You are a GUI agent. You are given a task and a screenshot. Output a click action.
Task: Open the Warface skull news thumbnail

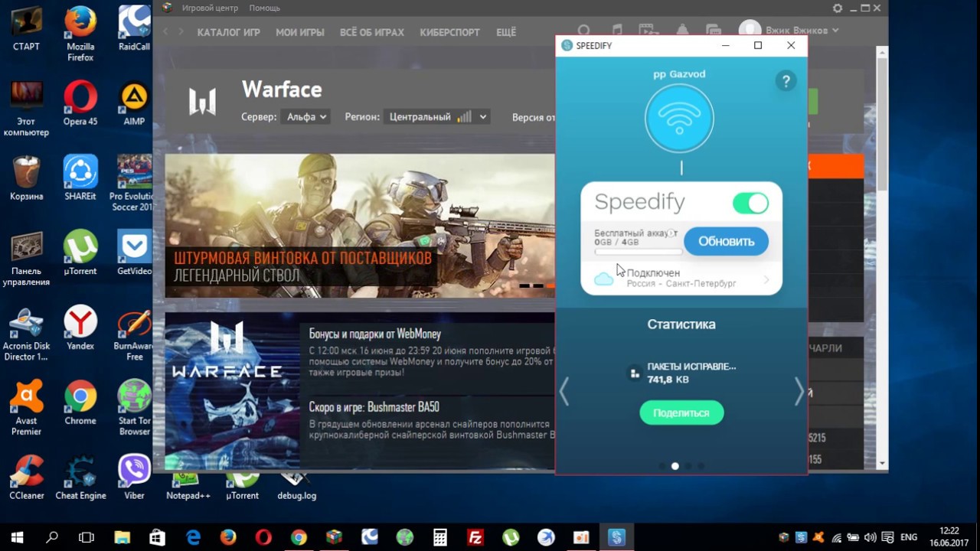(232, 390)
